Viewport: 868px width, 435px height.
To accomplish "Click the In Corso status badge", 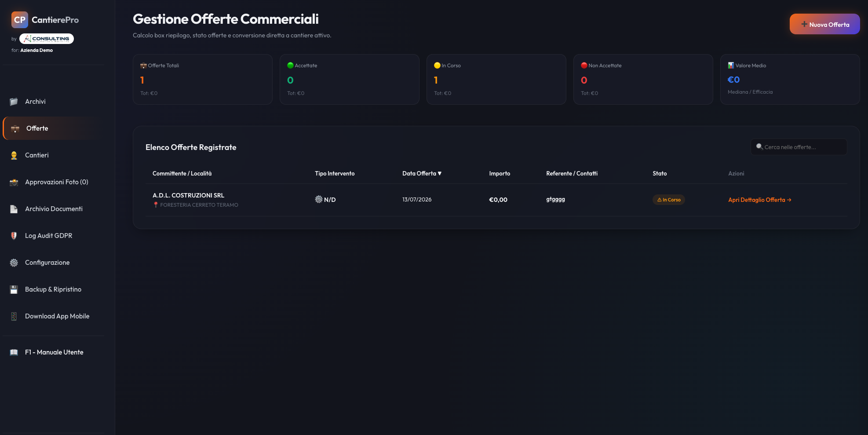I will coord(668,200).
